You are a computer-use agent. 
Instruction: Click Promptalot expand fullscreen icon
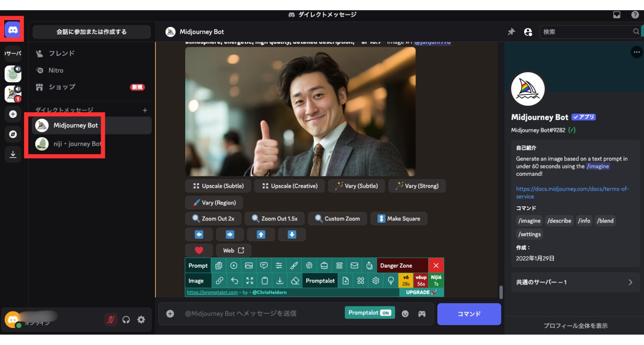click(250, 281)
